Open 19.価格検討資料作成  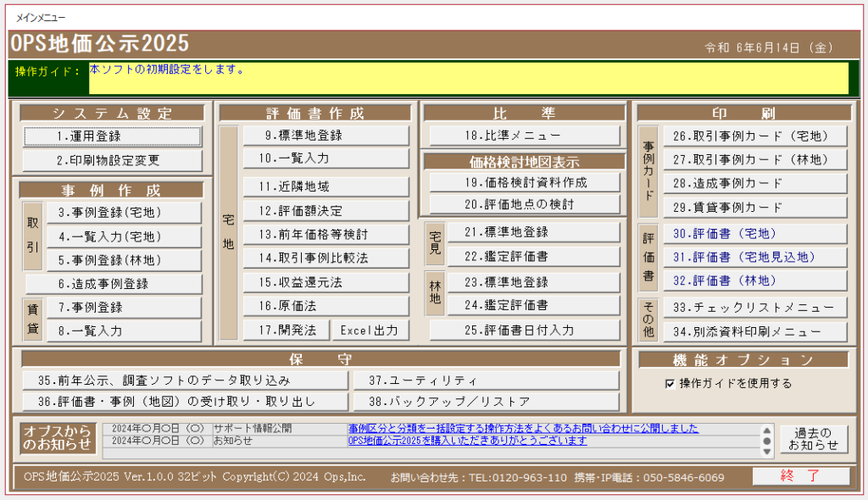coord(524,182)
